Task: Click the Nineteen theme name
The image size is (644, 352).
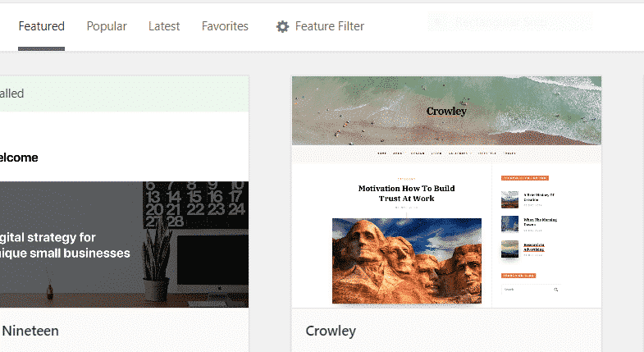Action: click(30, 331)
